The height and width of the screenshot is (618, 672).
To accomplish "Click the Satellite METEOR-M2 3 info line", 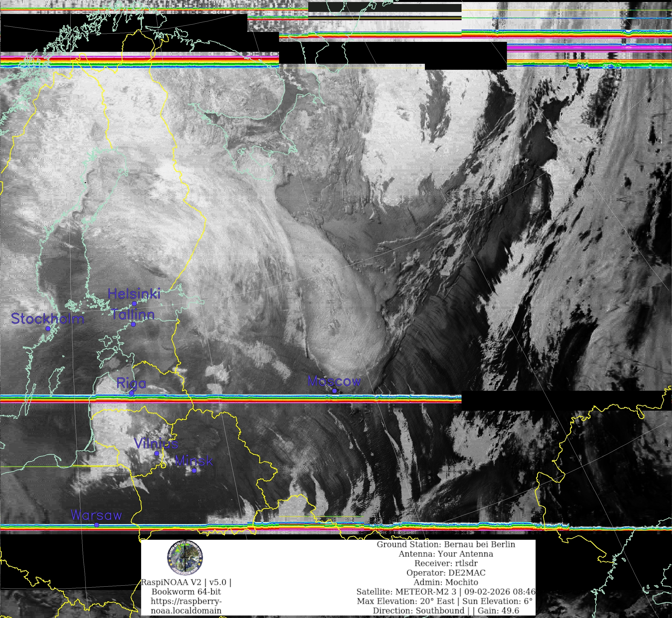I will [x=446, y=592].
